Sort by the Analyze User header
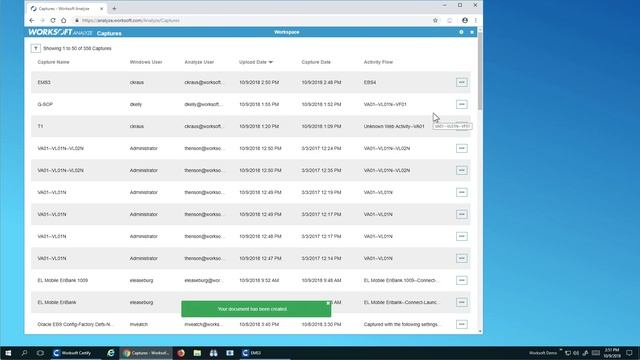The width and height of the screenshot is (640, 360). tap(199, 62)
